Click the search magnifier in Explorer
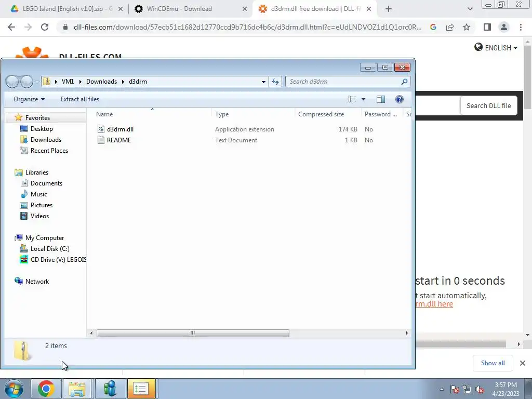532x399 pixels. (404, 82)
